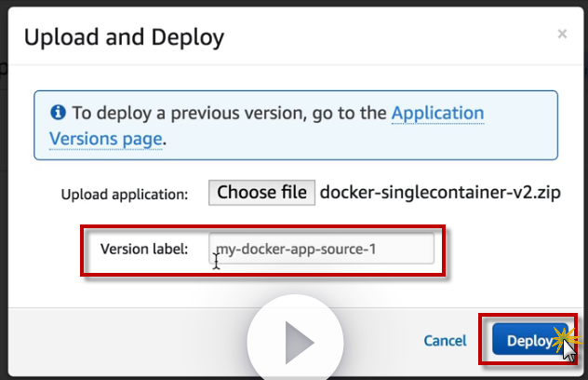Click the "Version label:" field label
Image resolution: width=588 pixels, height=380 pixels.
[x=144, y=249]
